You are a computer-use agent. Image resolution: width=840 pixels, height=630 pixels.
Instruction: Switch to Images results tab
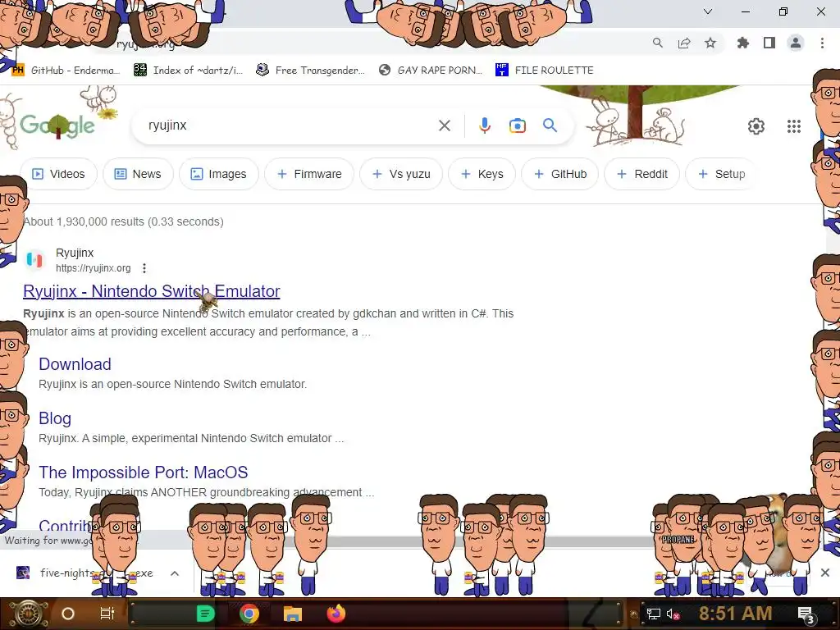(218, 174)
